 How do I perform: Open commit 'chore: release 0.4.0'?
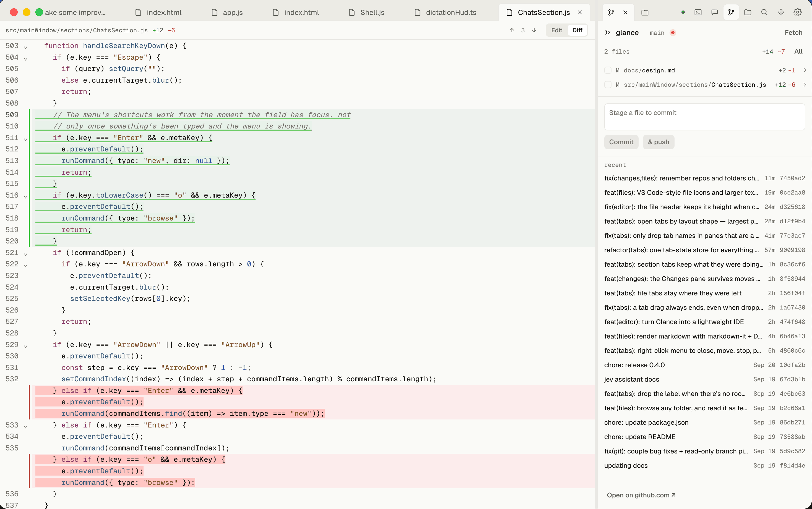pos(704,365)
